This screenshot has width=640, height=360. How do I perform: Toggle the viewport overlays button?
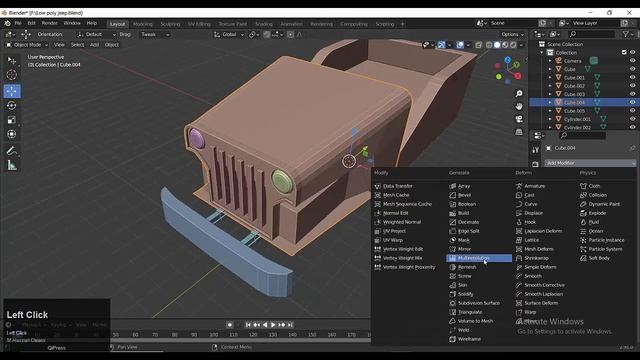pyautogui.click(x=460, y=45)
